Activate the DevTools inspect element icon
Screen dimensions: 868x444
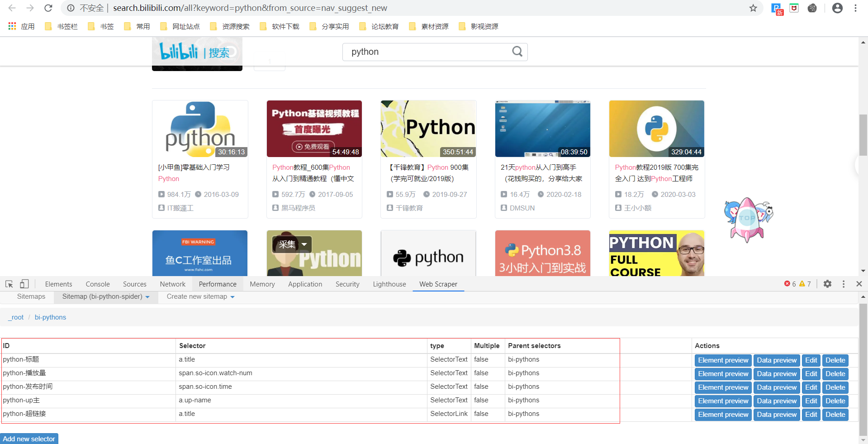point(9,284)
